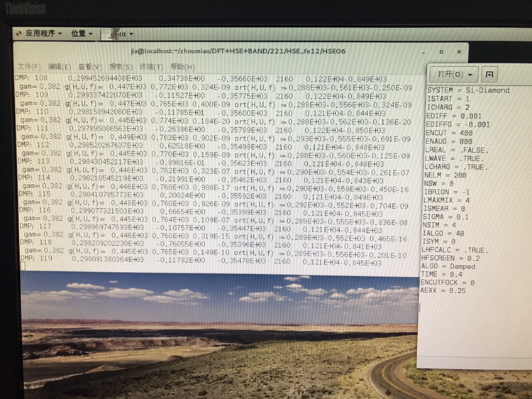Open terminal 文件(F) menu
Image resolution: width=532 pixels, height=399 pixels.
[x=29, y=66]
